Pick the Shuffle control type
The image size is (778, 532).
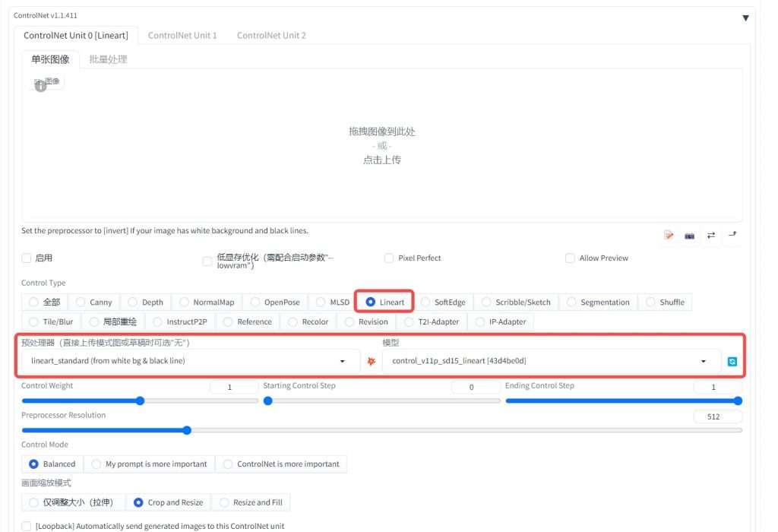click(666, 302)
